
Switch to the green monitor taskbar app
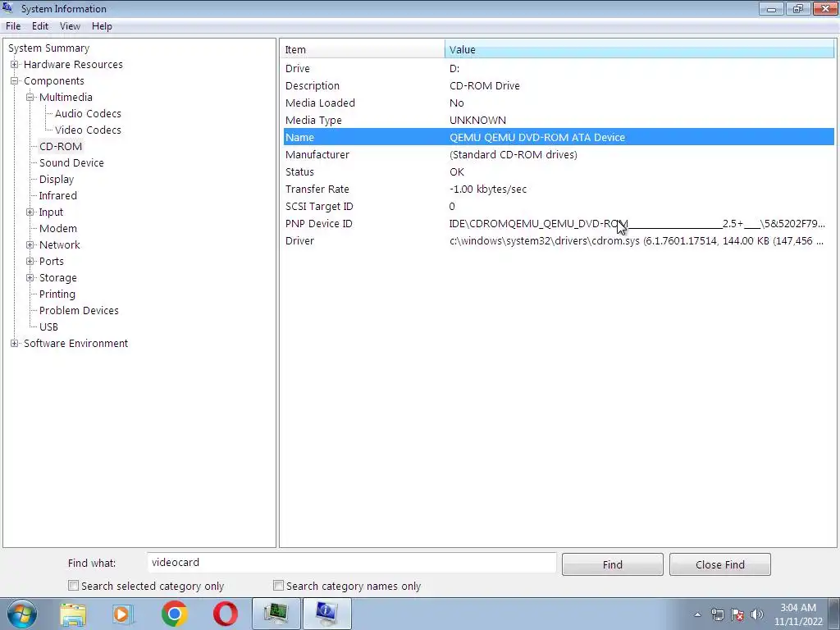276,614
